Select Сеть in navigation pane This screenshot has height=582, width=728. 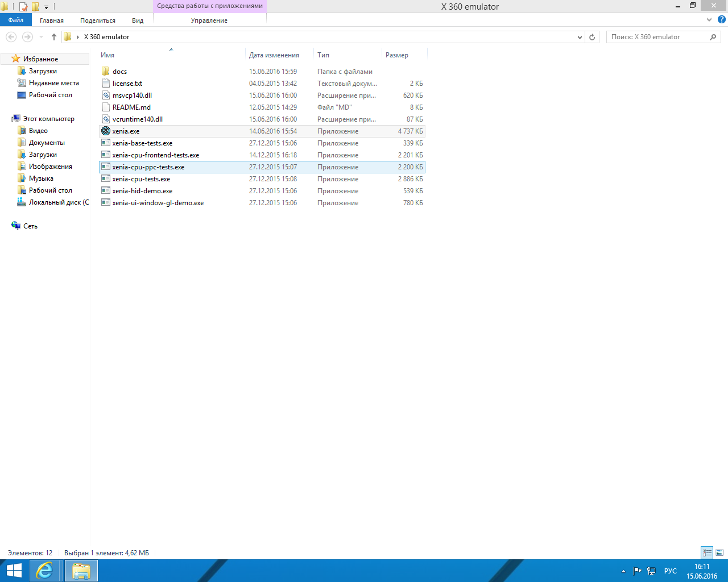coord(30,226)
